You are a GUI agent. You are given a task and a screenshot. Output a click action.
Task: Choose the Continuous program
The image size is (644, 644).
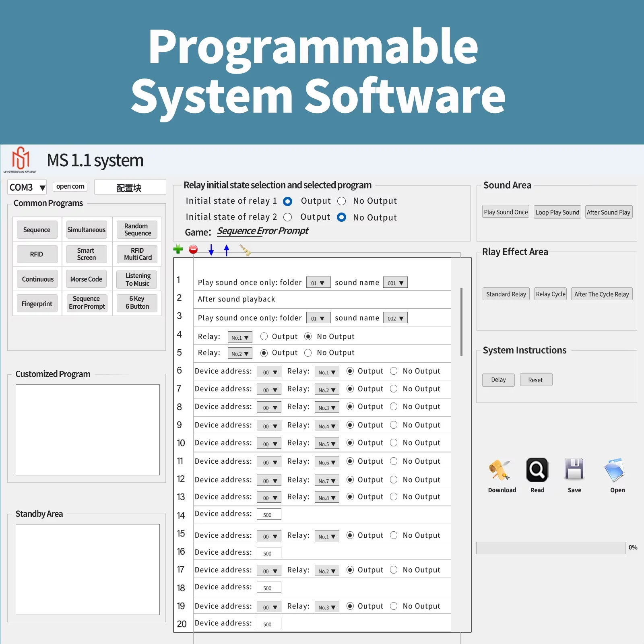pyautogui.click(x=37, y=279)
